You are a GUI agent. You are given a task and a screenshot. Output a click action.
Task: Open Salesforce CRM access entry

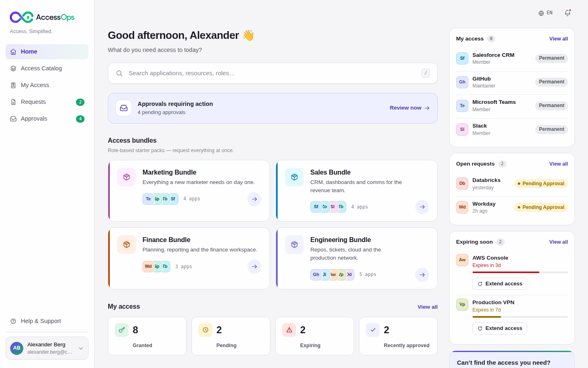(512, 58)
